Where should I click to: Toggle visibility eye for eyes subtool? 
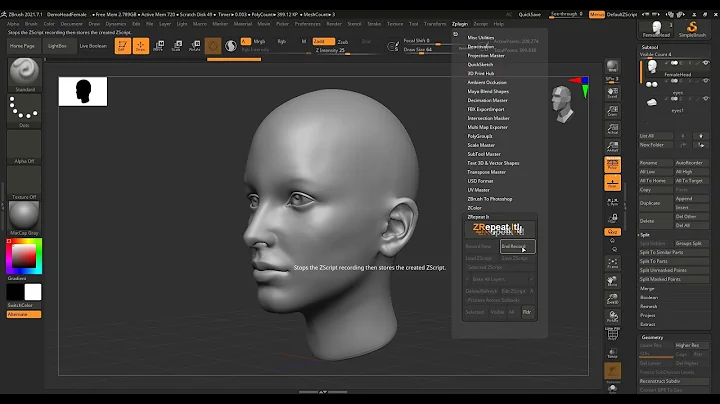click(x=706, y=81)
